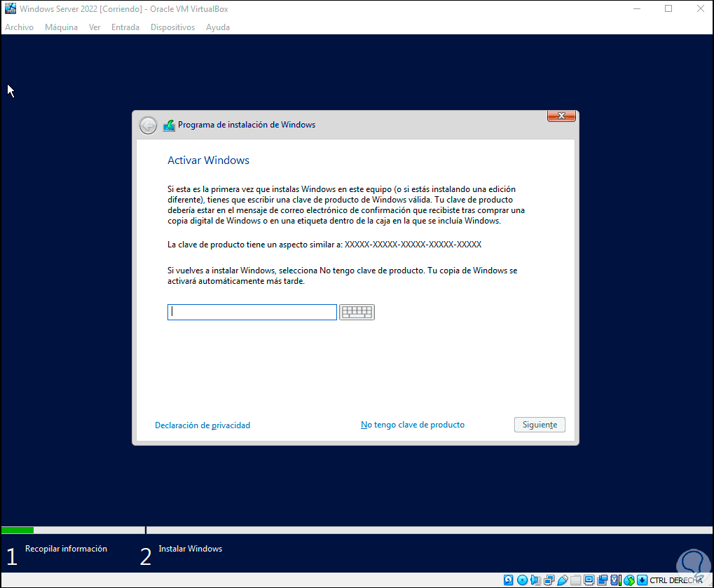714x588 pixels.
Task: Click the product key input field
Action: (252, 312)
